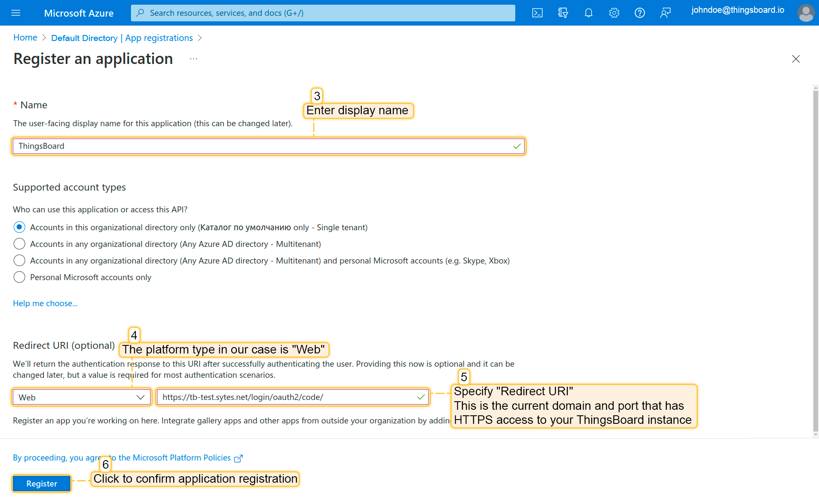Open the feedback icon
The height and width of the screenshot is (504, 819).
pos(665,13)
